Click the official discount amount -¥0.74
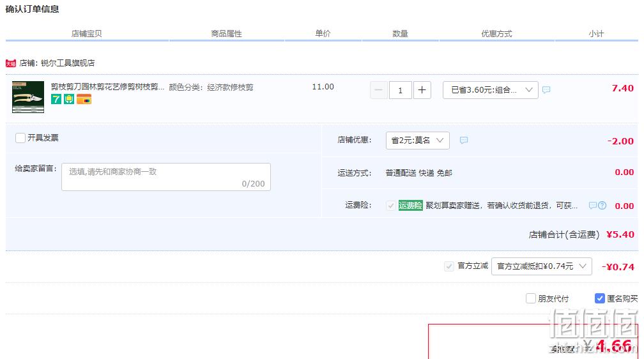 (618, 266)
